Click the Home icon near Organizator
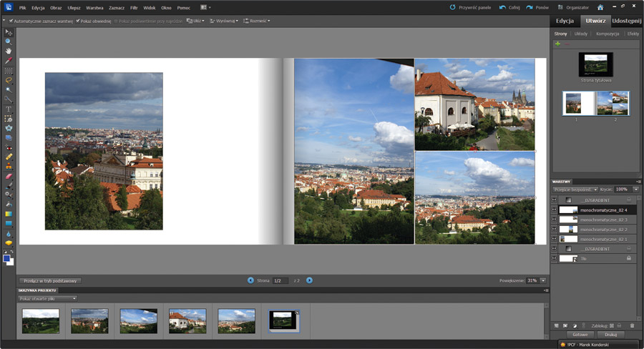644x349 pixels. coord(600,7)
